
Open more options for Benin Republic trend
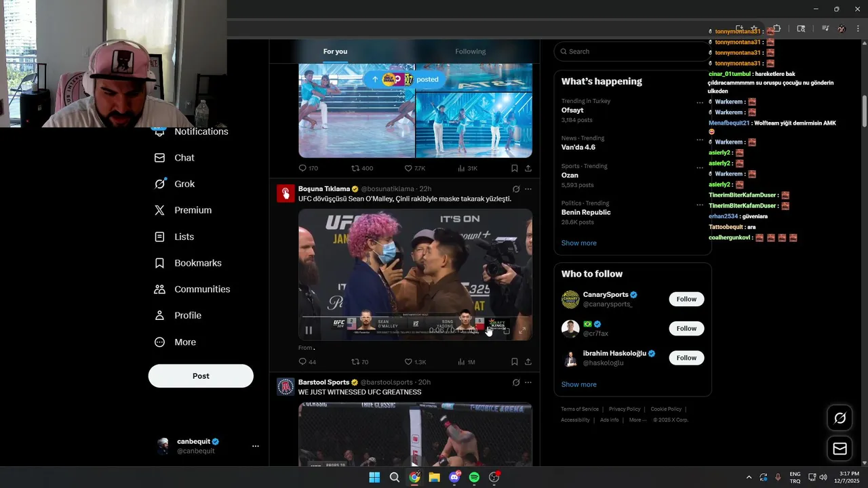pos(699,205)
